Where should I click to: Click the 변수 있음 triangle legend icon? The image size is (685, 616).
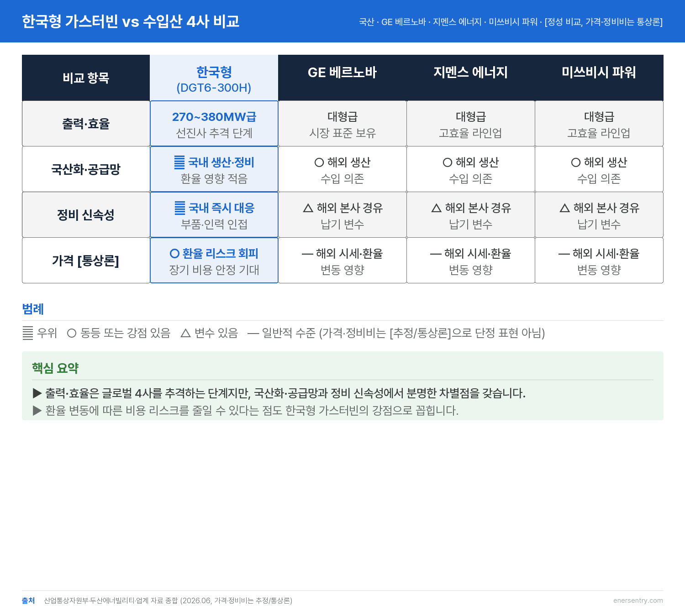tap(185, 333)
